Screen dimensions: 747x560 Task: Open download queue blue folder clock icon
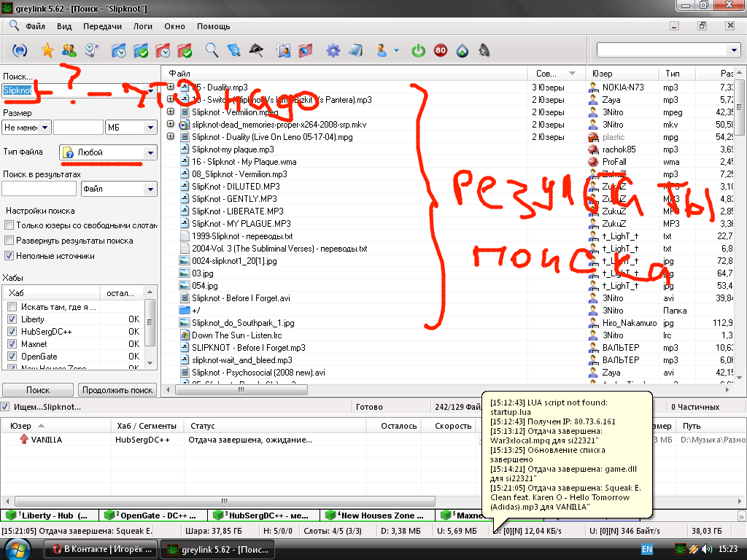tap(118, 50)
